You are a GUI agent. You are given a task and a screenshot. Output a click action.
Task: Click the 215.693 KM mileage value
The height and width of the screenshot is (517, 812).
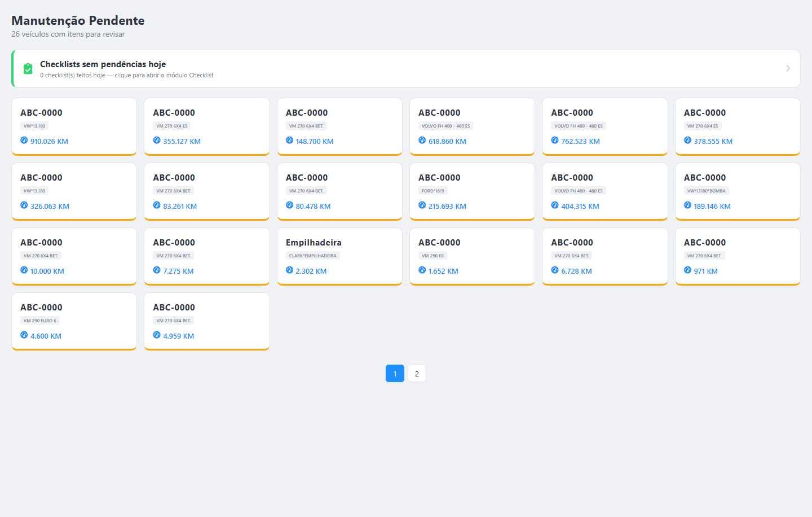pos(447,207)
